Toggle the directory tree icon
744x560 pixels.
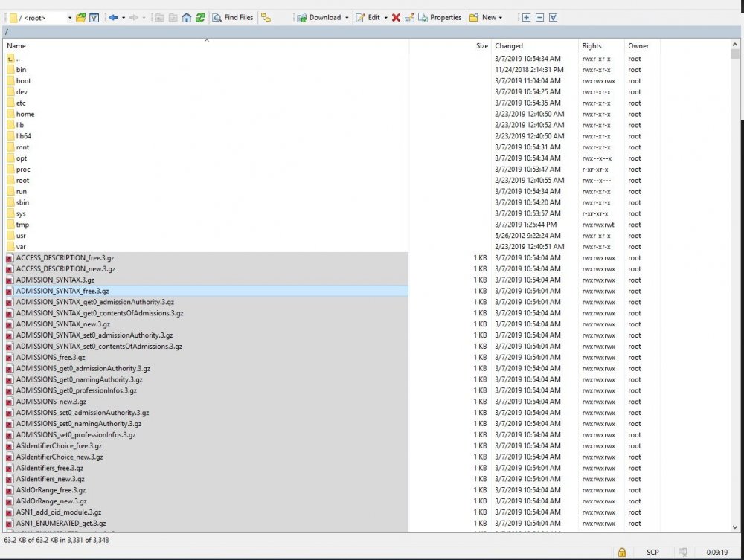[266, 18]
